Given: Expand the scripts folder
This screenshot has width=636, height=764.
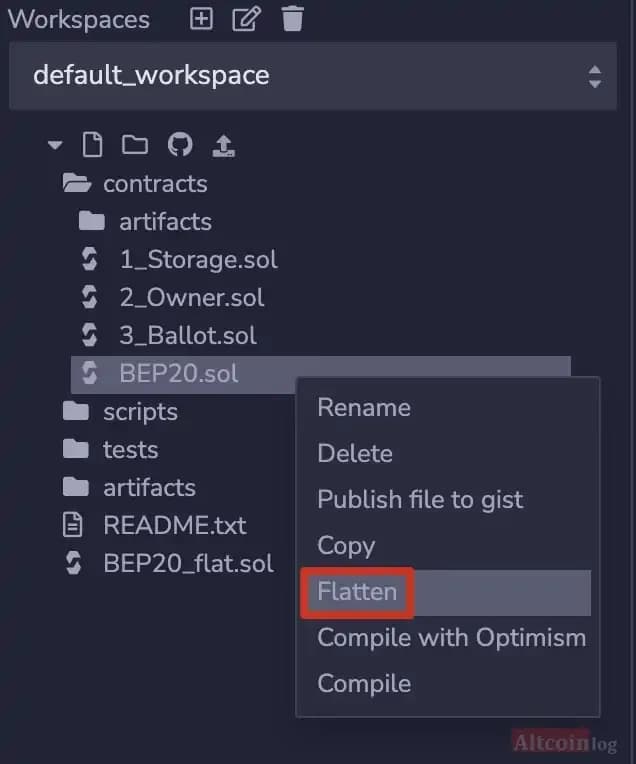Looking at the screenshot, I should click(x=140, y=413).
